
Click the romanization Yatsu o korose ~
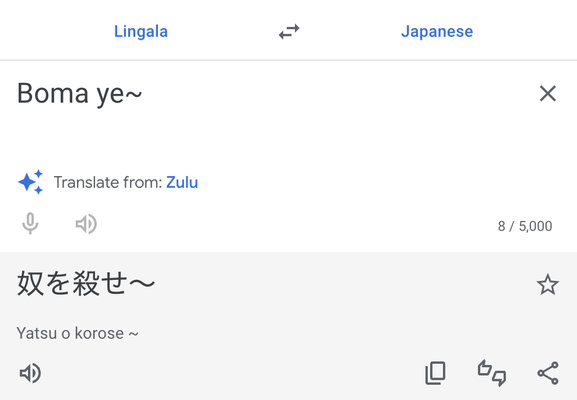tap(77, 333)
